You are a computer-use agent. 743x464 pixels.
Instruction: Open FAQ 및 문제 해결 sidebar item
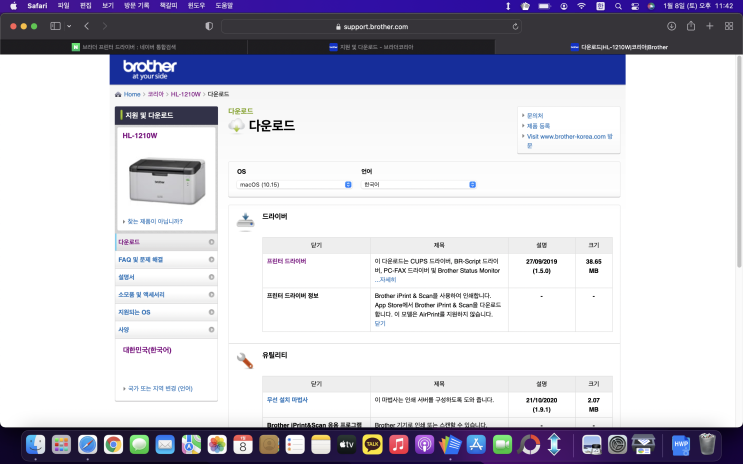[x=166, y=260]
